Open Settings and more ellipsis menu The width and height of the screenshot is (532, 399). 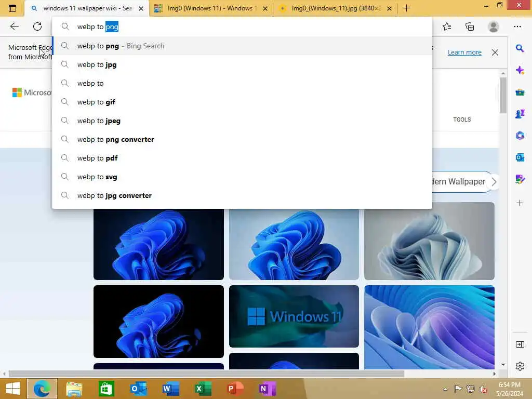coord(517,26)
